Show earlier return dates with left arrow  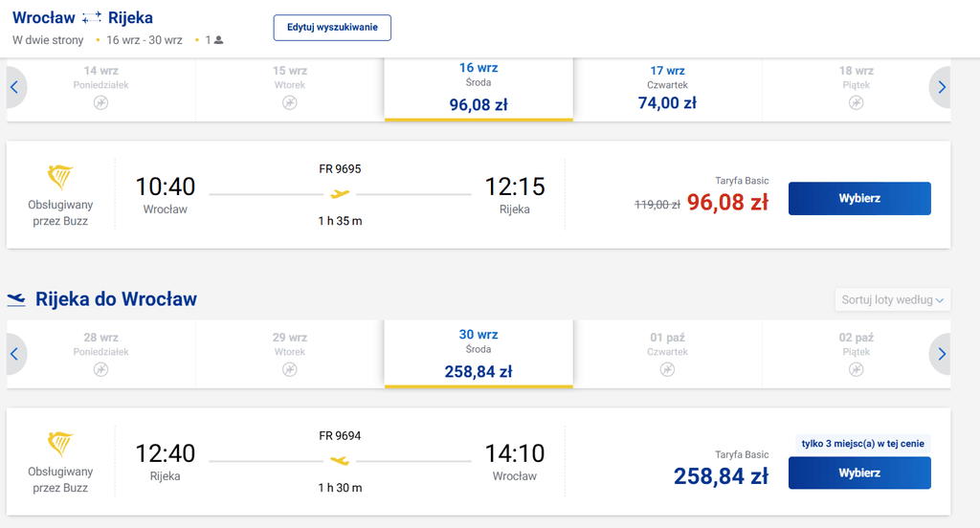click(x=15, y=354)
